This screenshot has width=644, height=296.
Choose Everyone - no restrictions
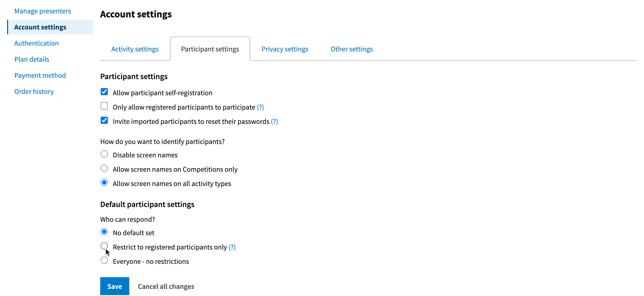pos(104,260)
